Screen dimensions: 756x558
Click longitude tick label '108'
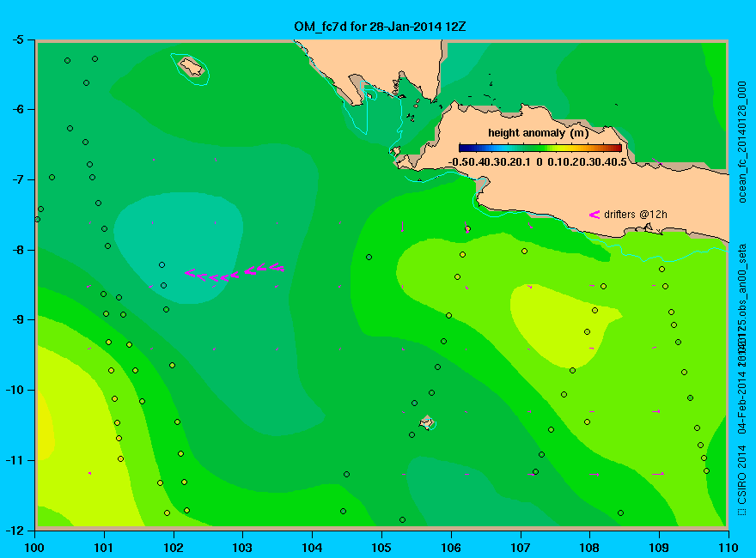[x=589, y=548]
